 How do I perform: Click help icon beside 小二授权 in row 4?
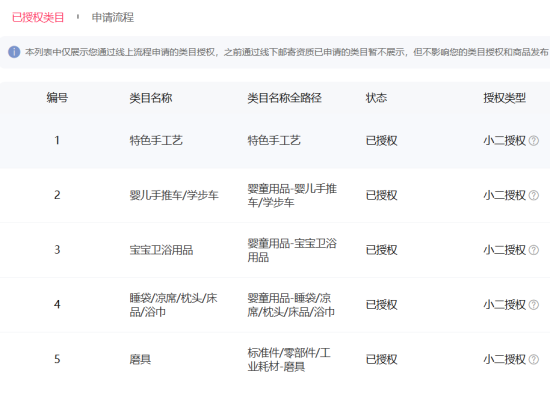pyautogui.click(x=534, y=305)
